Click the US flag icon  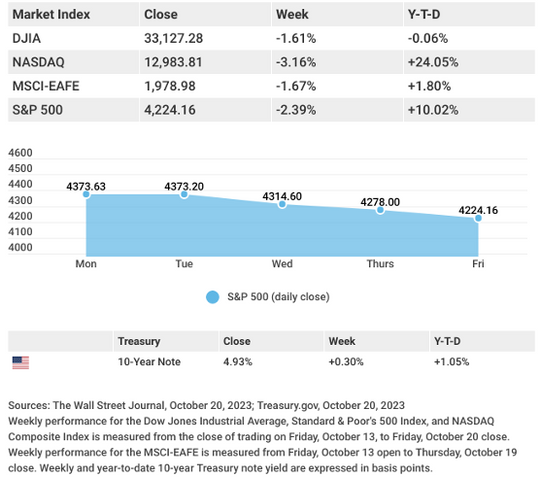(21, 363)
